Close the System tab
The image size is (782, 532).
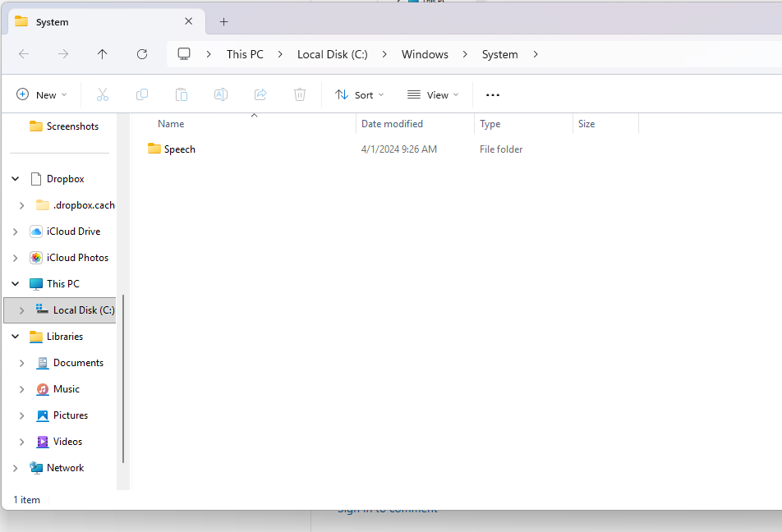189,21
